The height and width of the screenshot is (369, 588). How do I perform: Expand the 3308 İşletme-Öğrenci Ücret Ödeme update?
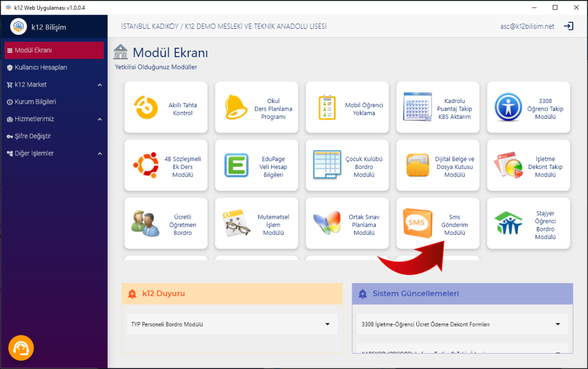click(x=462, y=324)
